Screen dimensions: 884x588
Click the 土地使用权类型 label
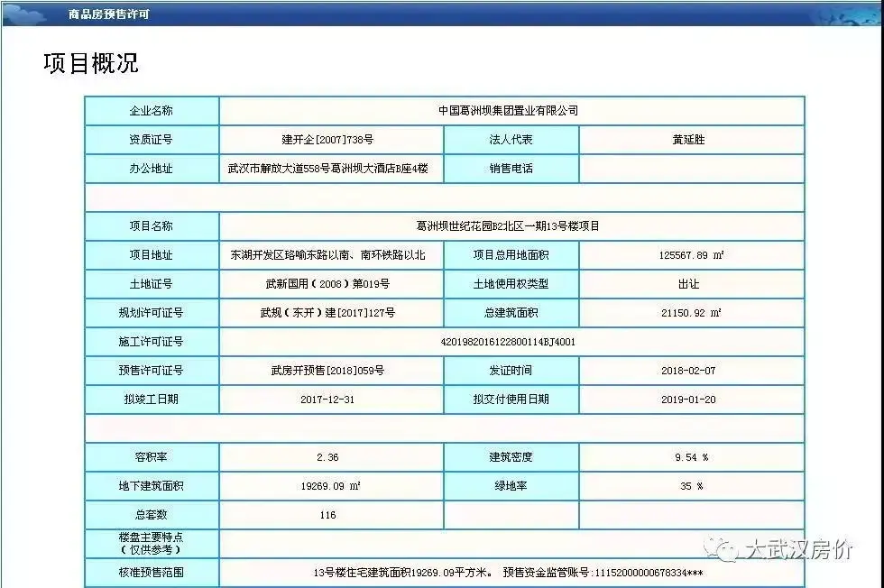511,283
